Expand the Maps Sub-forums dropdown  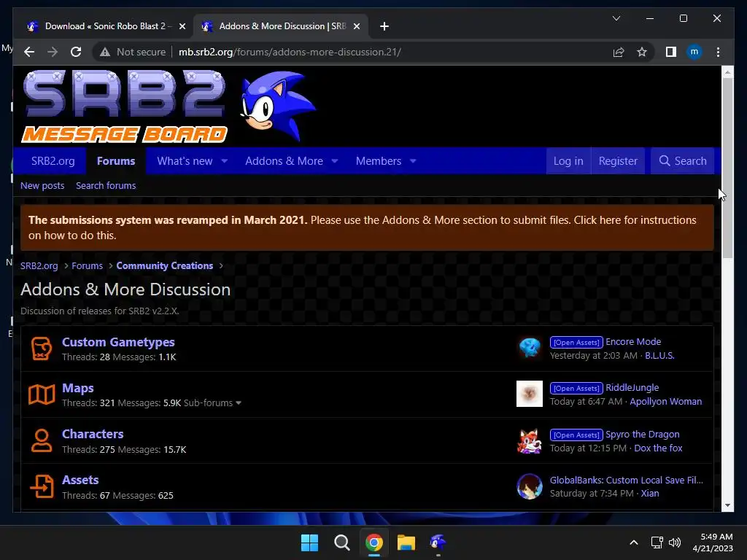pos(212,402)
